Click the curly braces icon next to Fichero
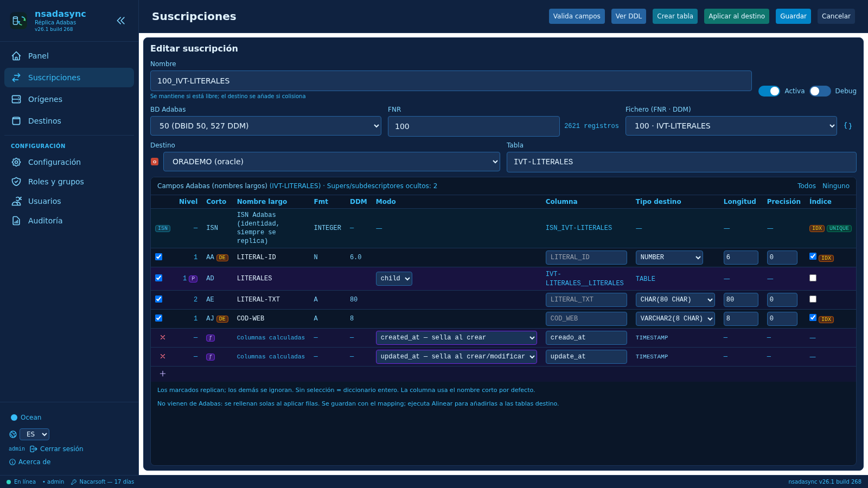The height and width of the screenshot is (488, 868). pyautogui.click(x=848, y=126)
